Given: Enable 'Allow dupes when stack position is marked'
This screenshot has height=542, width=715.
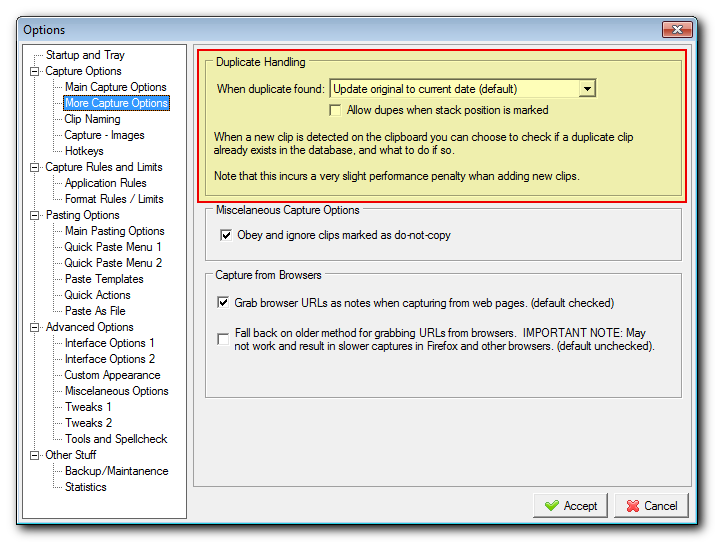Looking at the screenshot, I should pos(336,110).
